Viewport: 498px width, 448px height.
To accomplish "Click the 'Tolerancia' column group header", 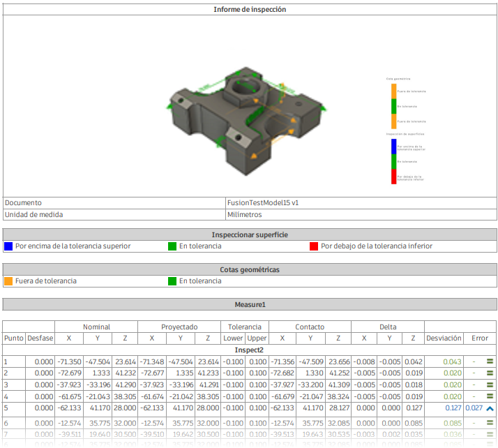I will (x=245, y=327).
